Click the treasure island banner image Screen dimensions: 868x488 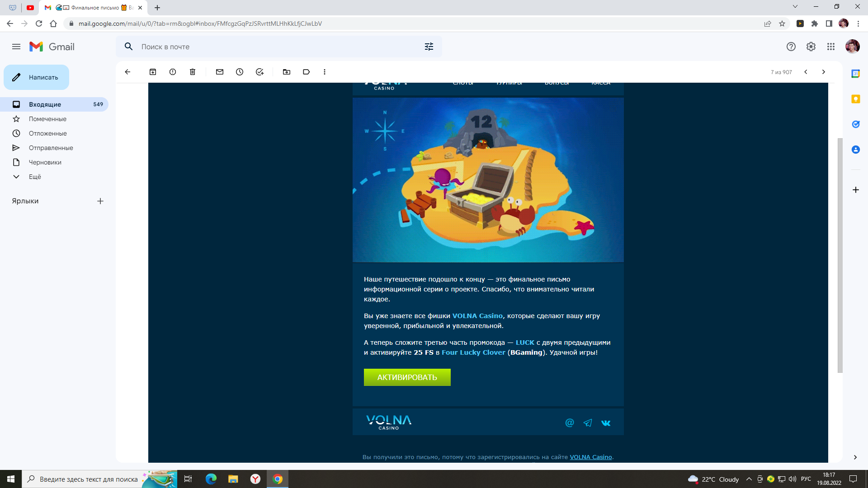[488, 180]
